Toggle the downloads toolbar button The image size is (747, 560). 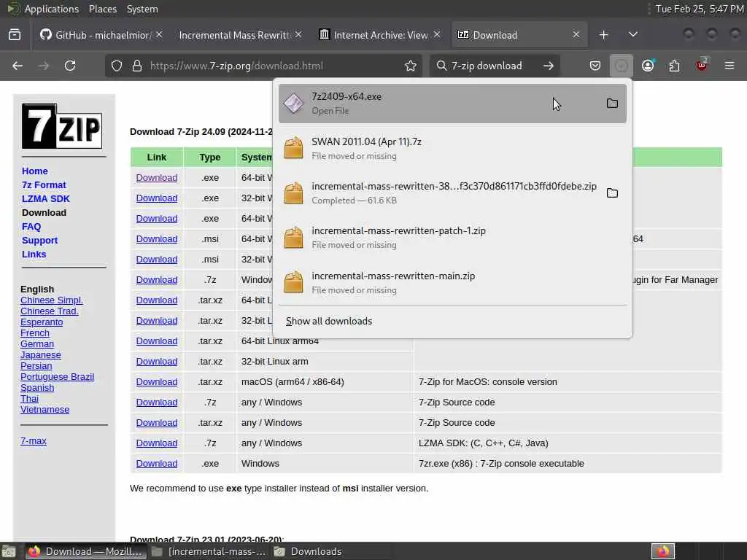(622, 66)
